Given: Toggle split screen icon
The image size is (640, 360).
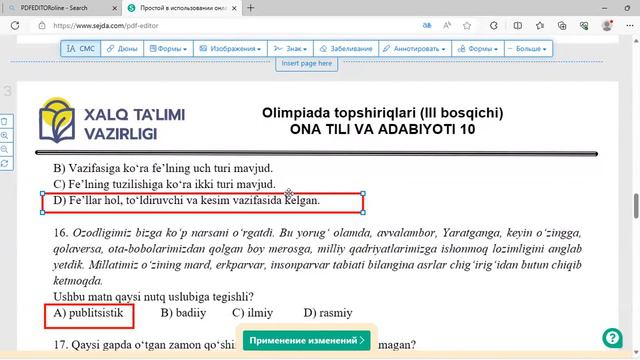Looking at the screenshot, I should point(518,25).
